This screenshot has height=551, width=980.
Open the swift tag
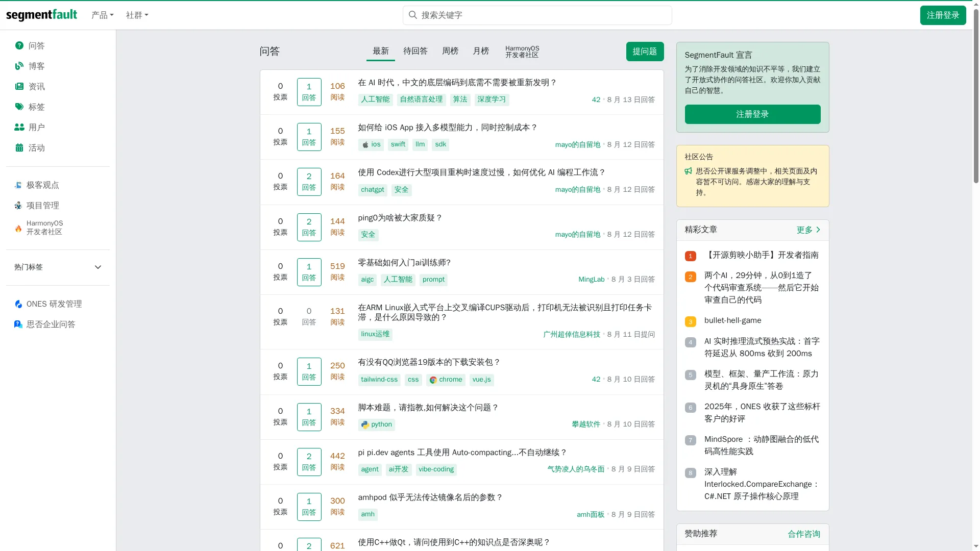point(398,144)
